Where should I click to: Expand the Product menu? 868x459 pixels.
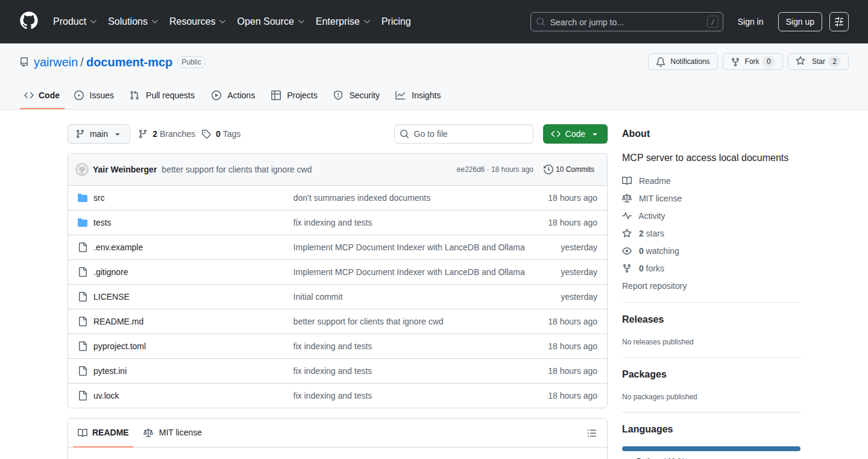pos(75,22)
